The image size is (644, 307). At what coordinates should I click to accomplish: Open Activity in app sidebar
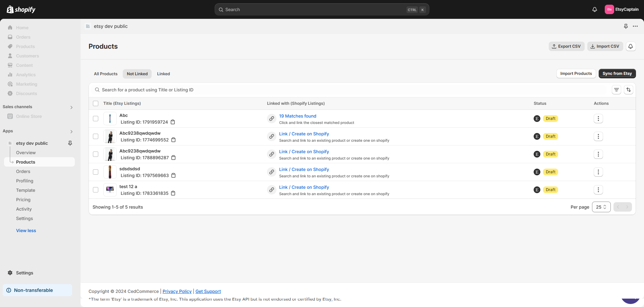point(24,209)
